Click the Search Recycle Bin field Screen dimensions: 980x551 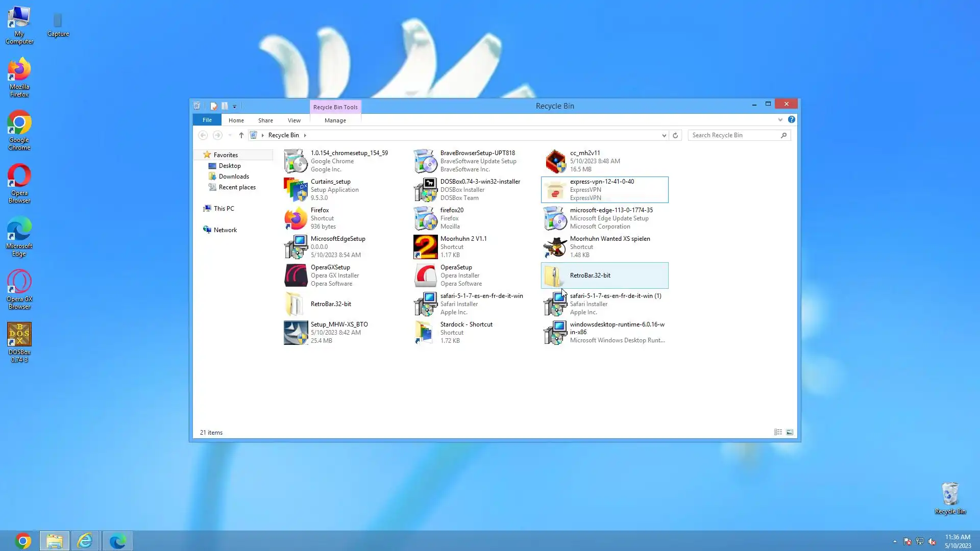[734, 135]
